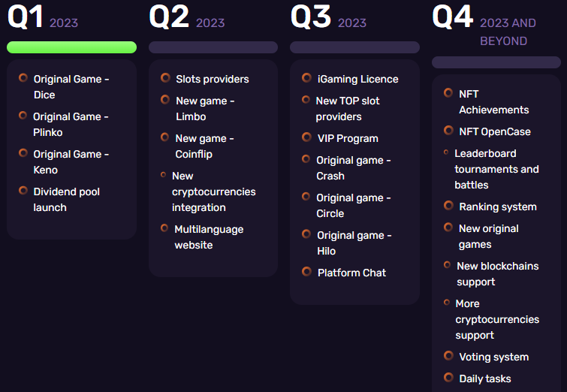Click the Leaderboard tournaments and battles entry
The height and width of the screenshot is (392, 567).
point(496,169)
